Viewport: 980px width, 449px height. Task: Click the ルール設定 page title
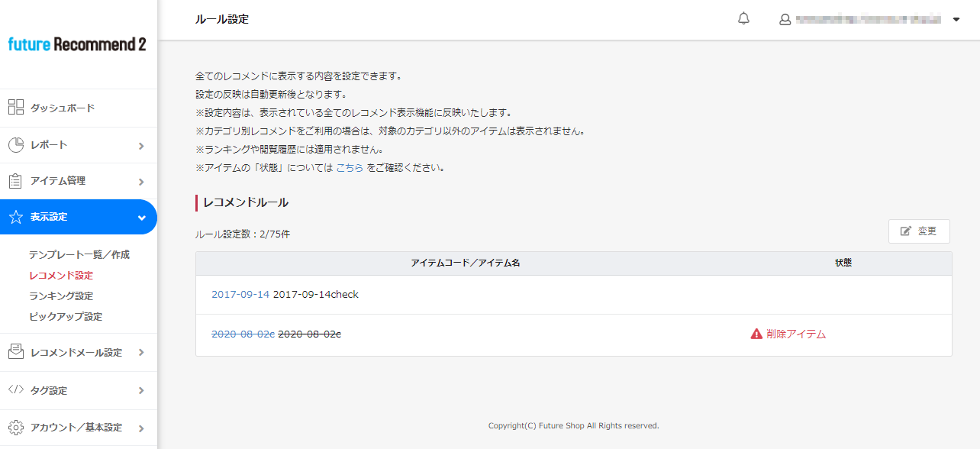coord(222,19)
